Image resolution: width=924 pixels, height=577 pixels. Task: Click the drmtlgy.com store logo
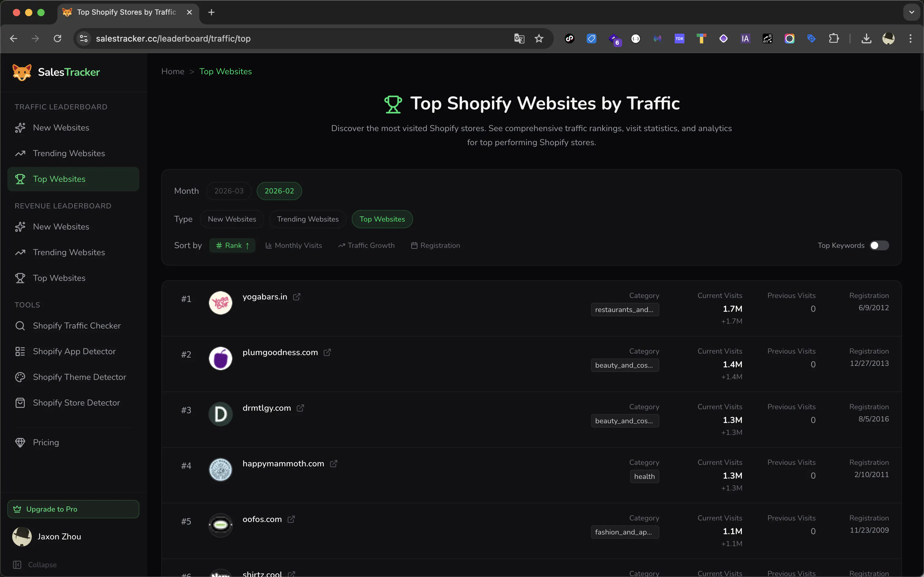pos(221,414)
